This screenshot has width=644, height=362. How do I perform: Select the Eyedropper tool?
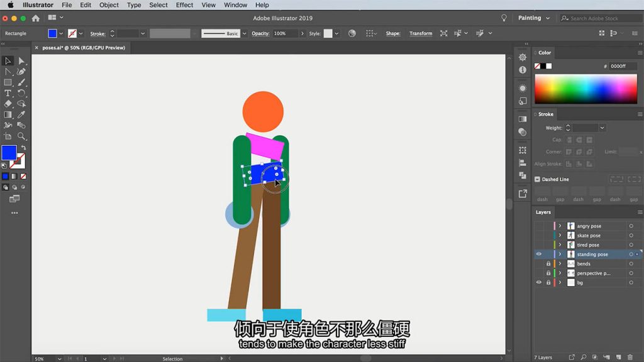click(21, 114)
